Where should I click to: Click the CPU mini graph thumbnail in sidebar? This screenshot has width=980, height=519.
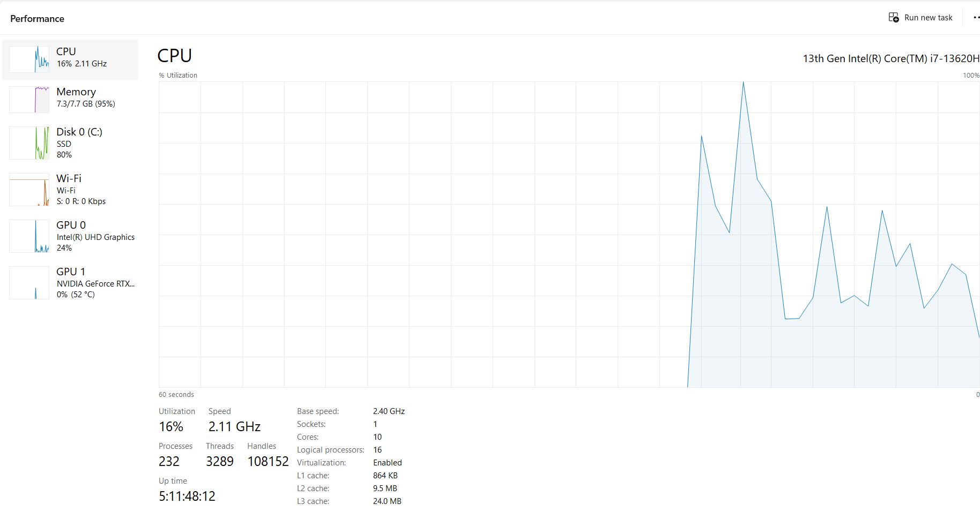tap(29, 59)
